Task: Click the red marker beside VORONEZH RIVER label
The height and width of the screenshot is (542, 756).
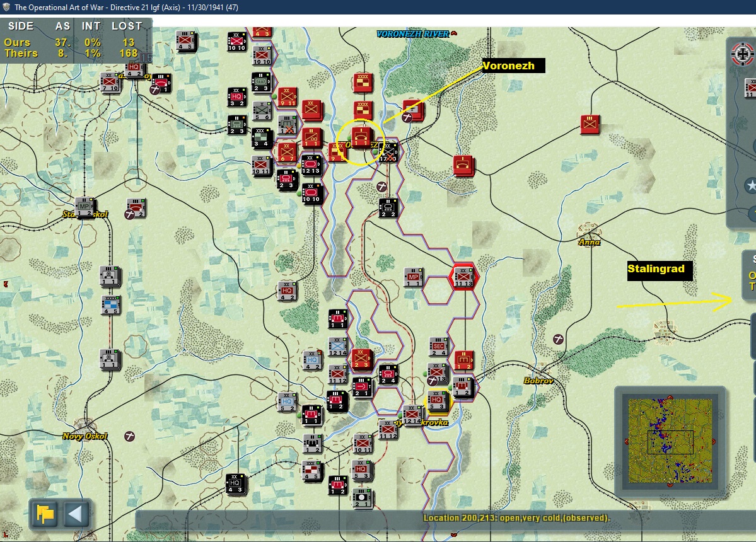Action: tap(454, 33)
